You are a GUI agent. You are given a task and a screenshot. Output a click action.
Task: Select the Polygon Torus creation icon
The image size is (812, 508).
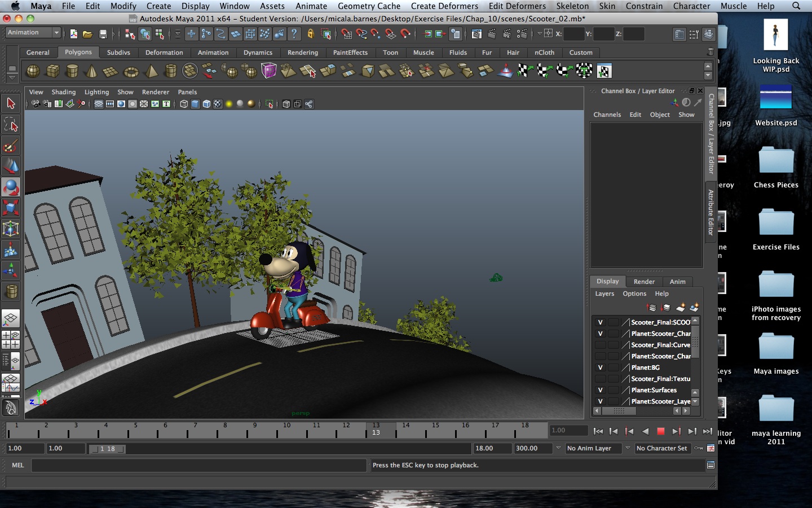130,71
